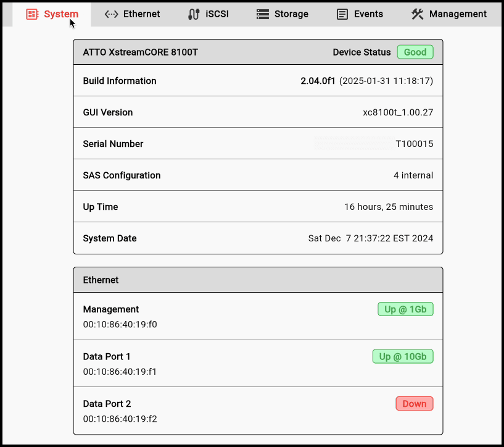Click the Ethernet section header
Image resolution: width=504 pixels, height=447 pixels.
101,280
